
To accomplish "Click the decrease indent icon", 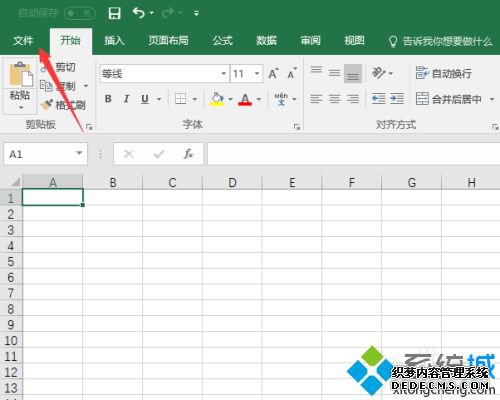I will pos(378,99).
